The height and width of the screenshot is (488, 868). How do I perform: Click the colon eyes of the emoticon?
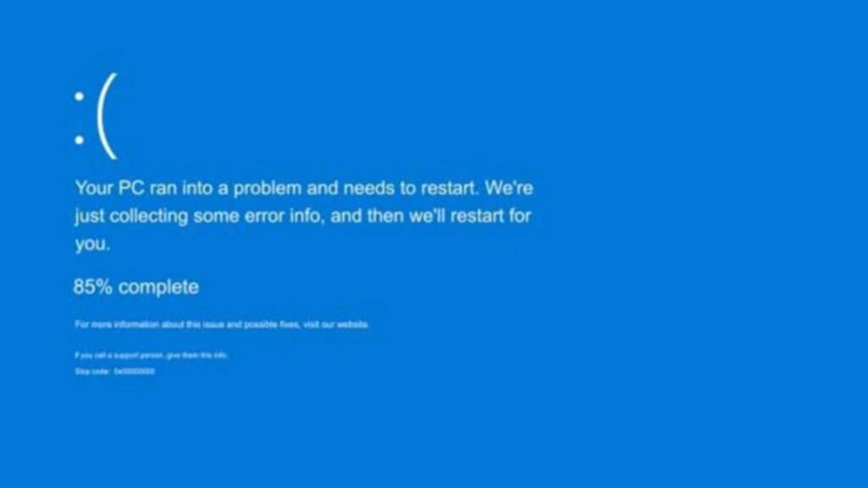click(80, 119)
